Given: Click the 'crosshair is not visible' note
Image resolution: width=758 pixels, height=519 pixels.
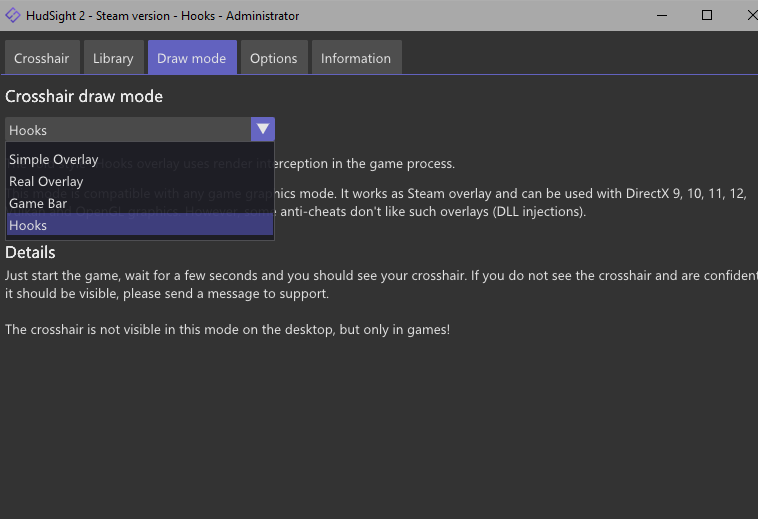Looking at the screenshot, I should coord(227,330).
